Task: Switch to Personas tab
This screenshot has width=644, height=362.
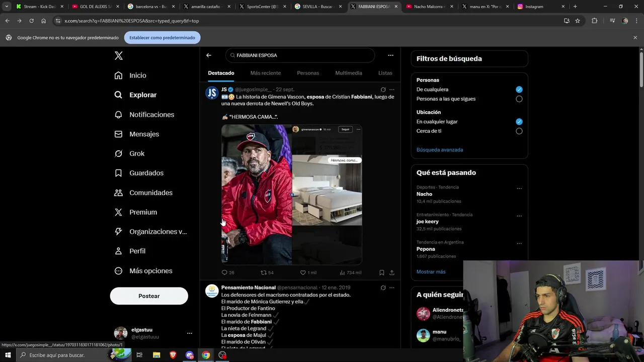Action: tap(308, 73)
